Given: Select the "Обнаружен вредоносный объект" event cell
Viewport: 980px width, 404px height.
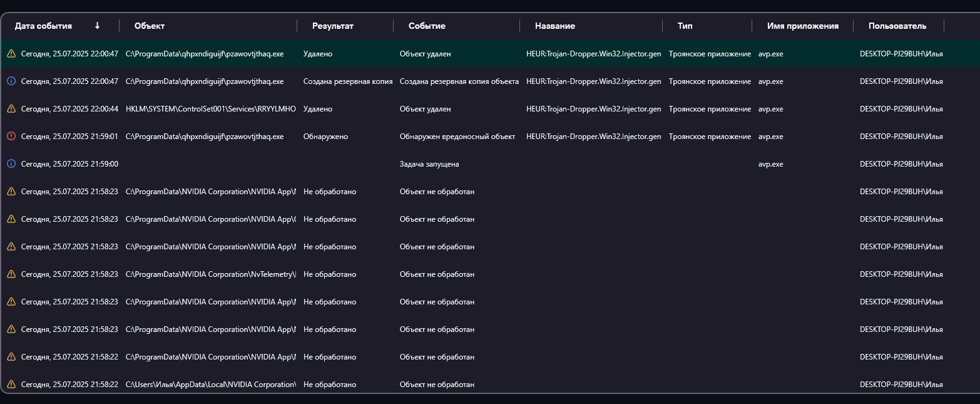Looking at the screenshot, I should click(457, 137).
